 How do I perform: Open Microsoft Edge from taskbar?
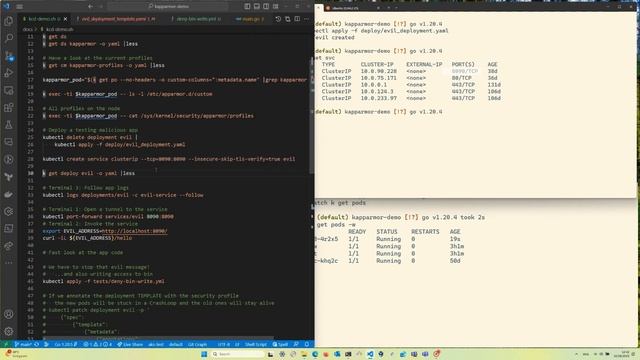pos(315,354)
